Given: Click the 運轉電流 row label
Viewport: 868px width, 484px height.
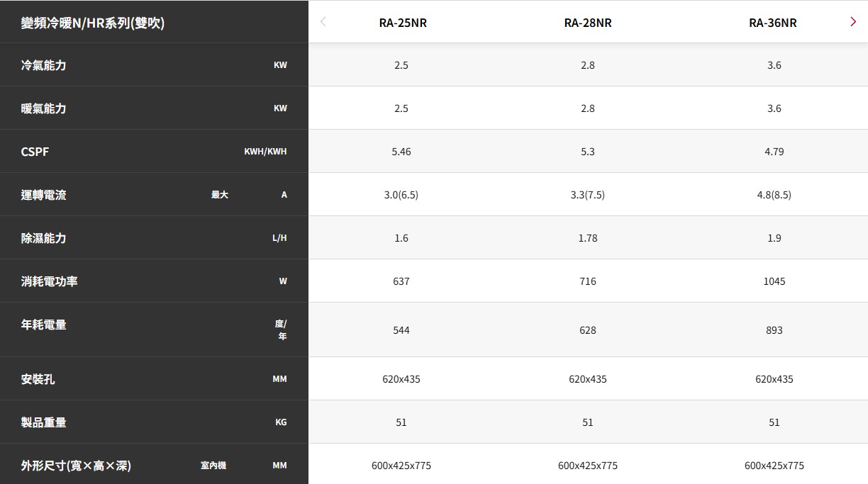Looking at the screenshot, I should [44, 195].
